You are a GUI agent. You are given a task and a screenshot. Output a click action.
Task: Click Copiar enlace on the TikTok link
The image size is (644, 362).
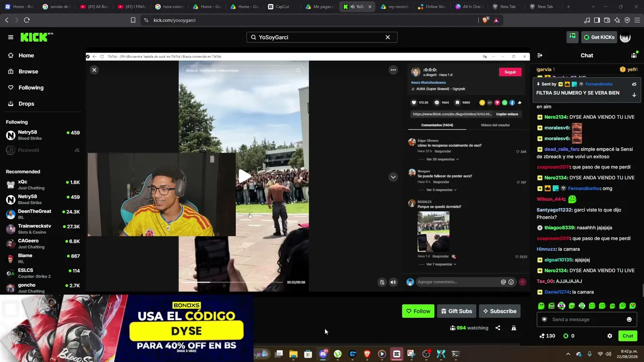tap(507, 114)
